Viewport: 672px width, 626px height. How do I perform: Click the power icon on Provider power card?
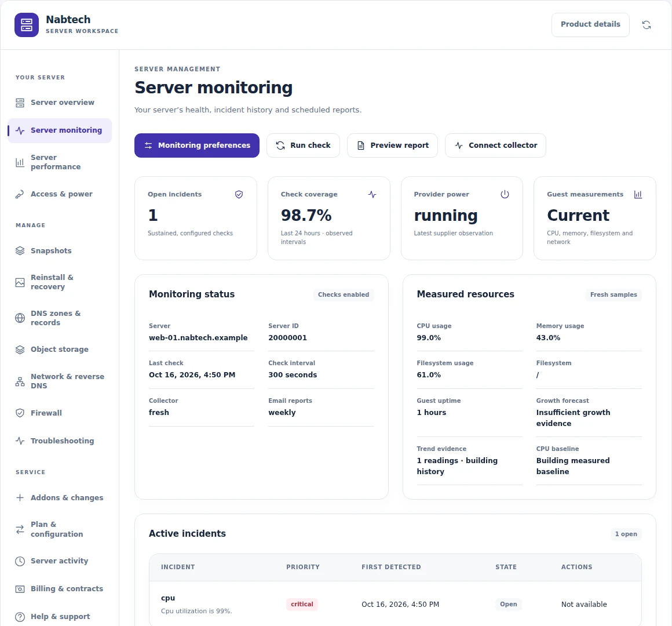coord(505,194)
